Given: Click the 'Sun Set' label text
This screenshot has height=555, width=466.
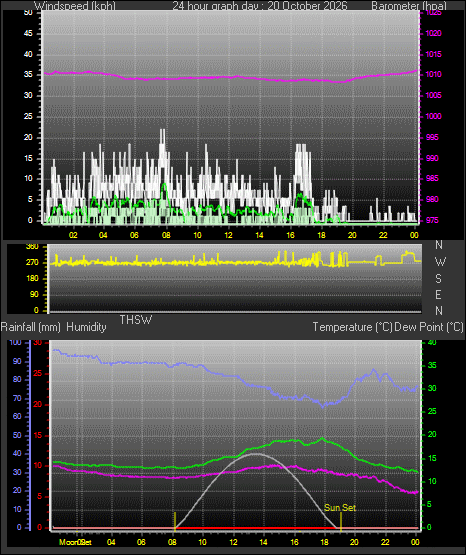Looking at the screenshot, I should coord(340,508).
